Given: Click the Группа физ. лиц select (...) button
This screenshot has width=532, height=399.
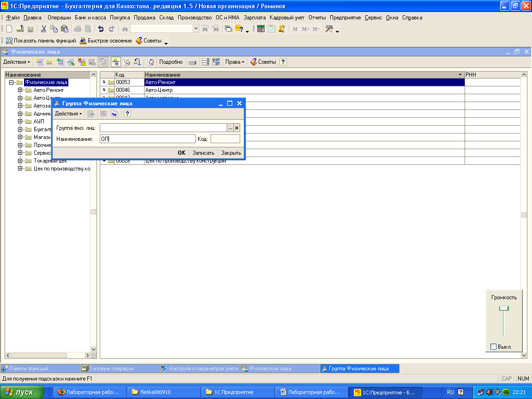Looking at the screenshot, I should (x=230, y=128).
